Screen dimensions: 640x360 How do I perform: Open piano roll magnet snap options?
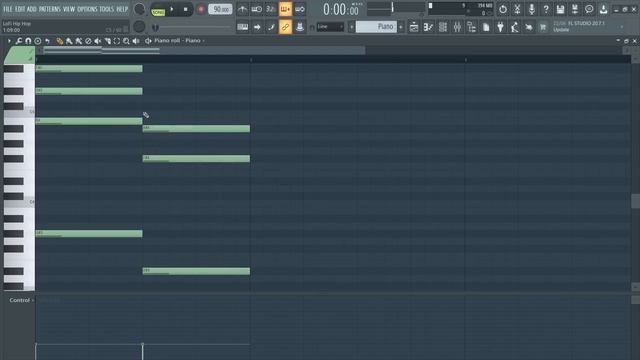(x=28, y=41)
